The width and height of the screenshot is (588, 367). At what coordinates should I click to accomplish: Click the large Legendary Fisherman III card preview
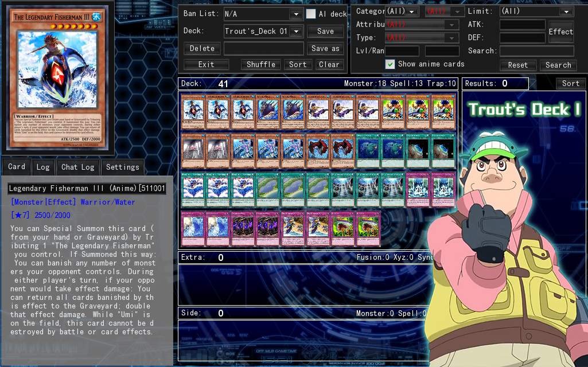pos(57,78)
